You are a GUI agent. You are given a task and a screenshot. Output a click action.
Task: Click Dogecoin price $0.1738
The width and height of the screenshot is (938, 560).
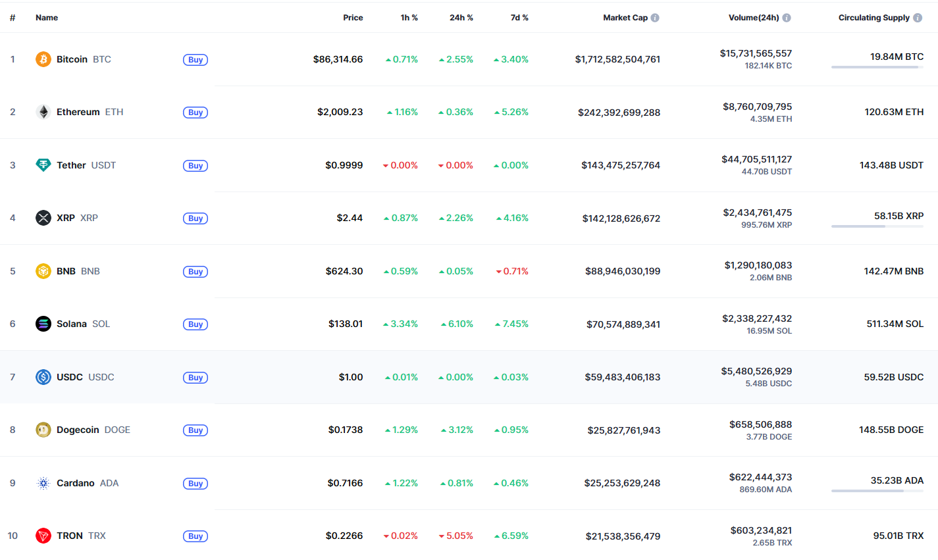click(x=346, y=430)
